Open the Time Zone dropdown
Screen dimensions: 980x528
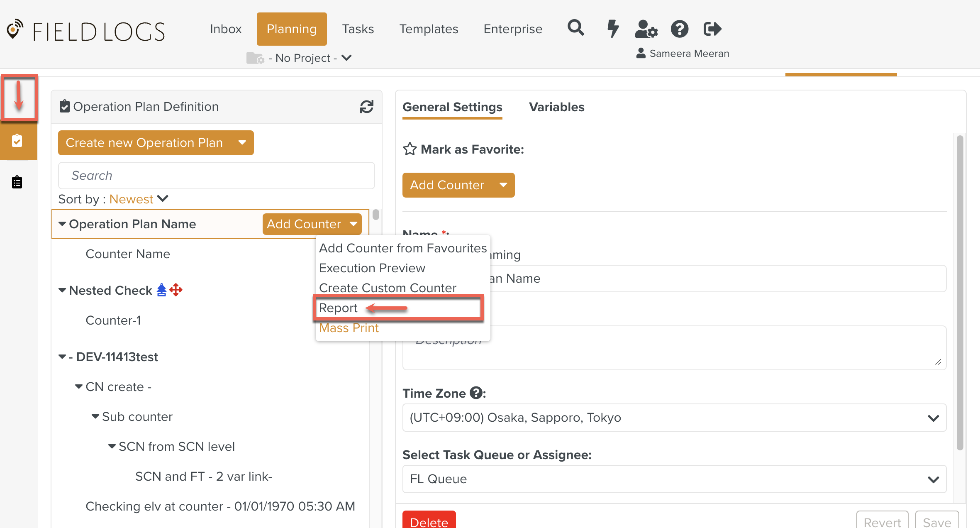click(674, 418)
